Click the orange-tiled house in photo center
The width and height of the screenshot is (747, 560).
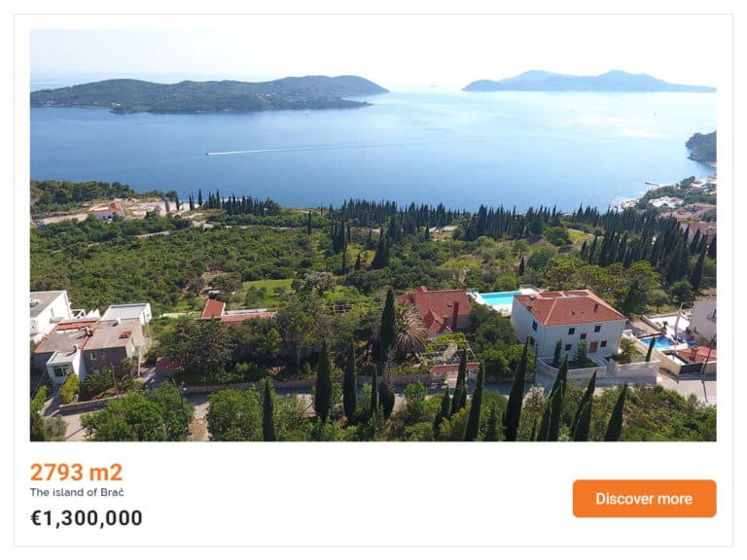[438, 309]
